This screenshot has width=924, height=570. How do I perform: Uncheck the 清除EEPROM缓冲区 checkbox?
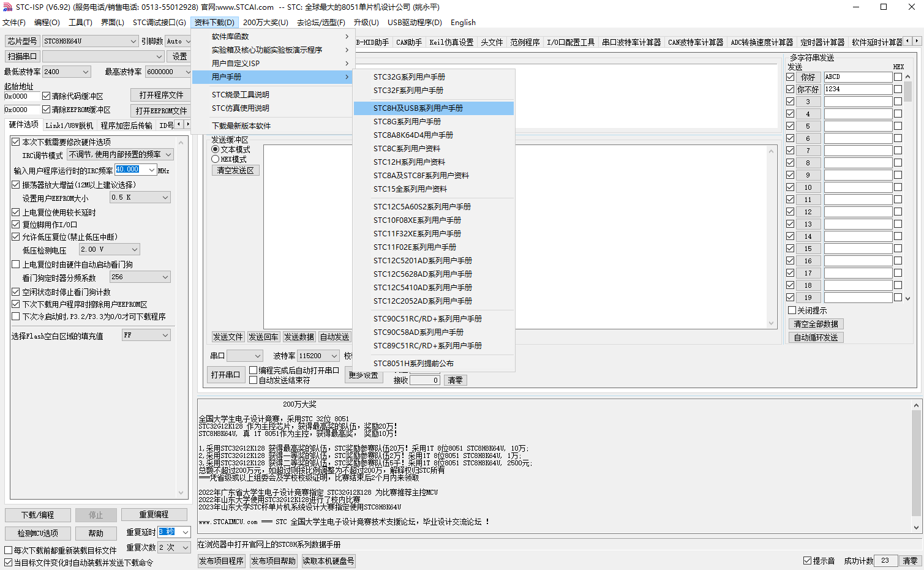pyautogui.click(x=46, y=110)
